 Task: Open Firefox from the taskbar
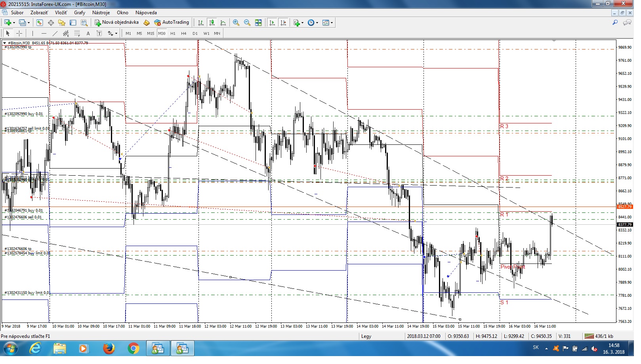coord(109,349)
